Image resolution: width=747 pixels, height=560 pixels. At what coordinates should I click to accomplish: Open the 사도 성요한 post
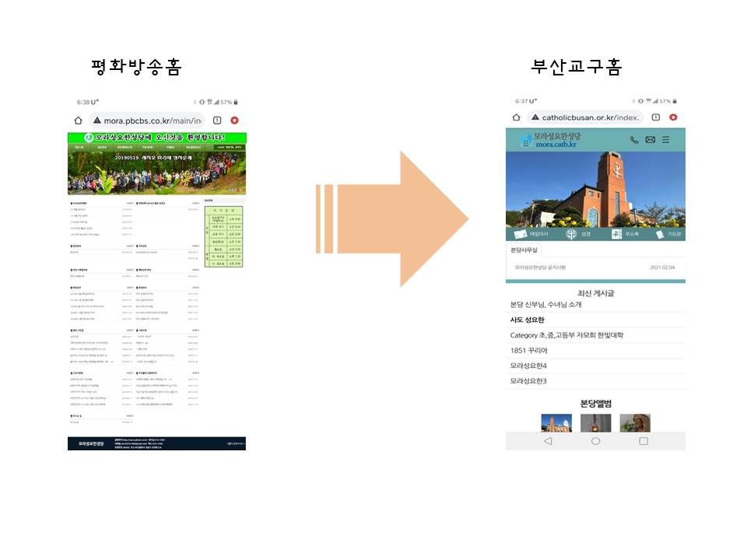click(x=595, y=320)
